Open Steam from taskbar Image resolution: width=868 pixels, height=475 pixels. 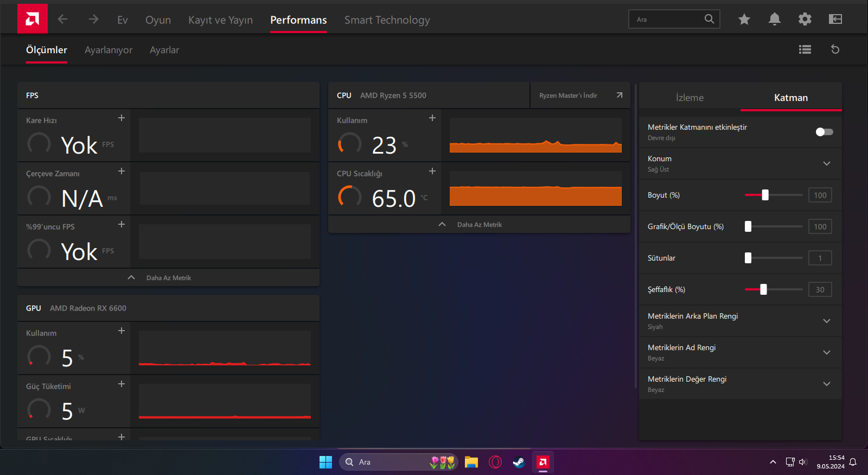519,462
